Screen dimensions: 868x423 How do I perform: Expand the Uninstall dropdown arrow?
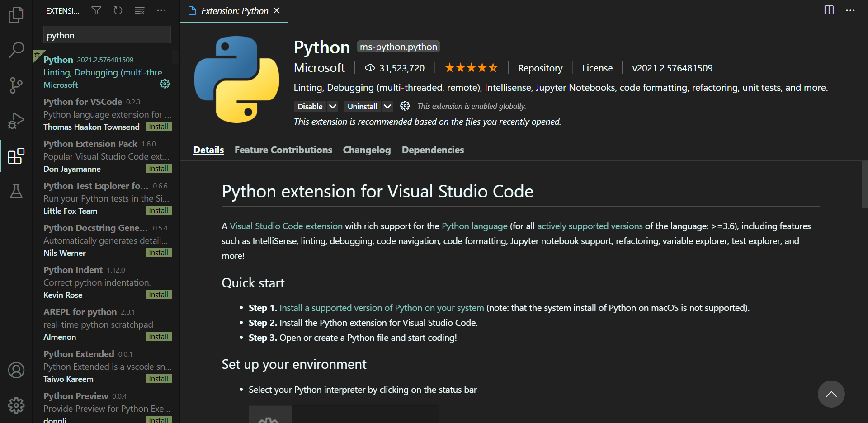point(387,107)
